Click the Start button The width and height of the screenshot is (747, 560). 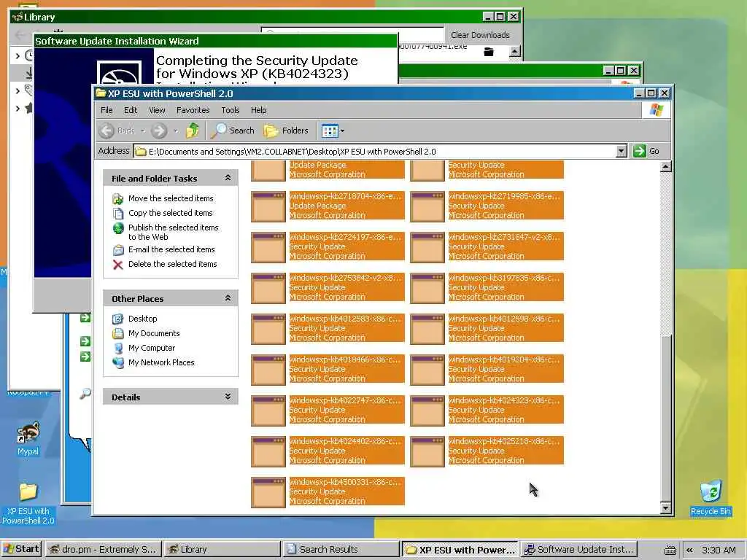point(22,549)
